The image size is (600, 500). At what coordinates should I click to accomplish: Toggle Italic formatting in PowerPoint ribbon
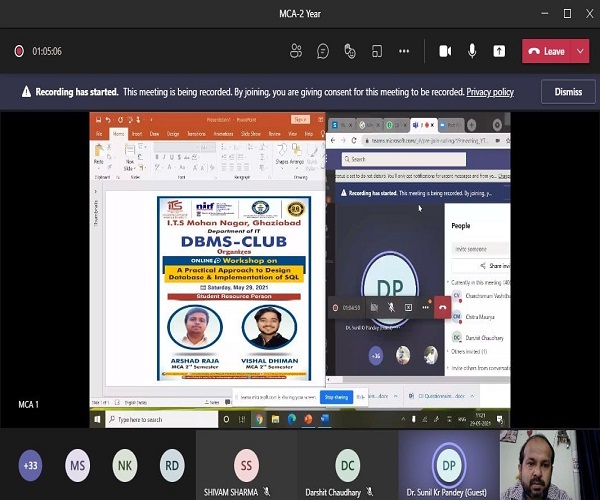coord(164,157)
